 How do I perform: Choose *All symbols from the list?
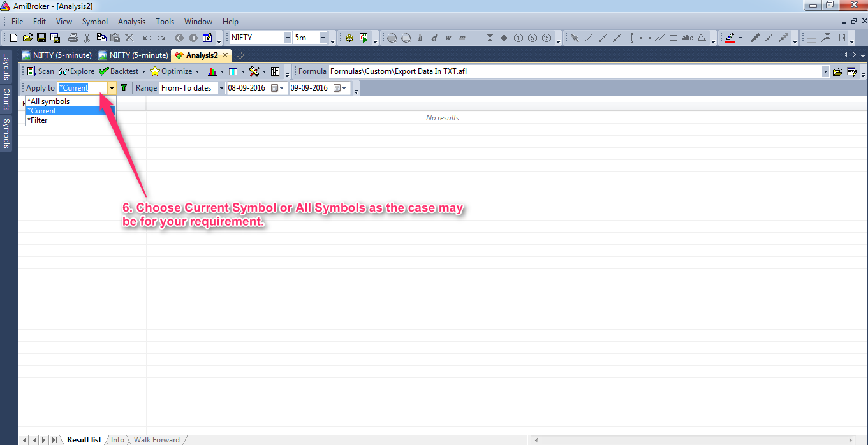pyautogui.click(x=70, y=101)
